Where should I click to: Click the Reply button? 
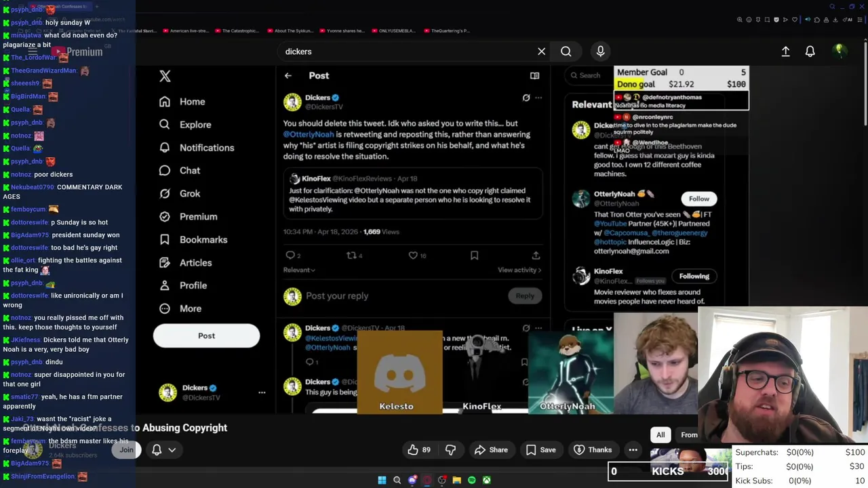[x=525, y=296]
